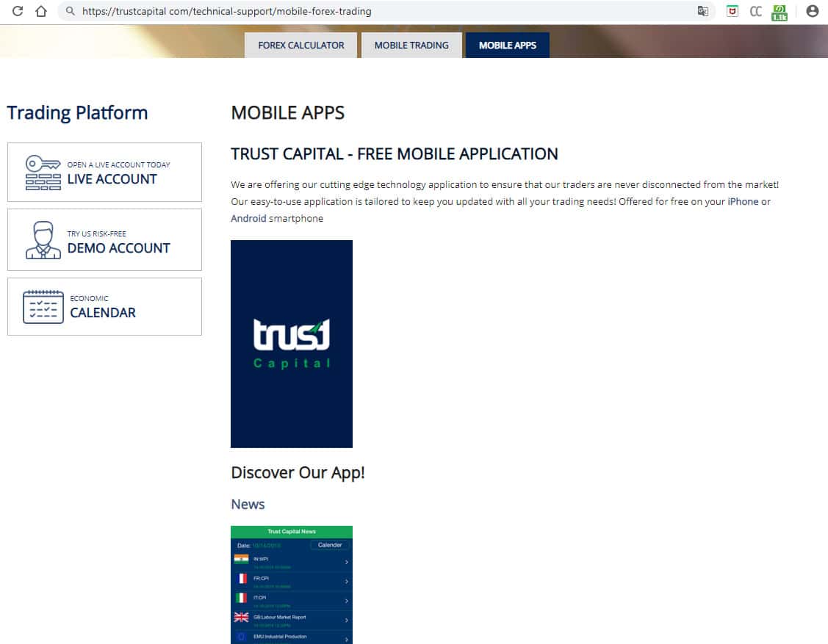The height and width of the screenshot is (644, 828).
Task: Switch to the Forex Calculator tab
Action: coord(301,46)
